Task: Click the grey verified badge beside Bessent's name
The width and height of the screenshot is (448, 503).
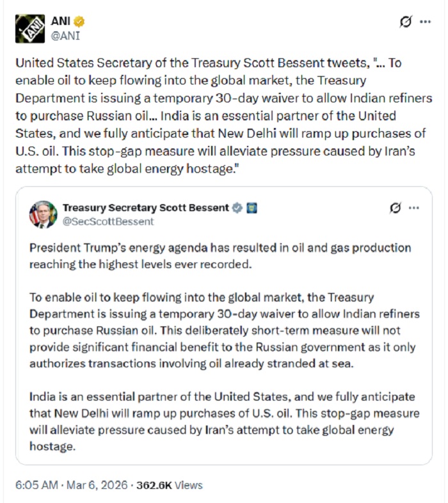Action: click(x=237, y=208)
